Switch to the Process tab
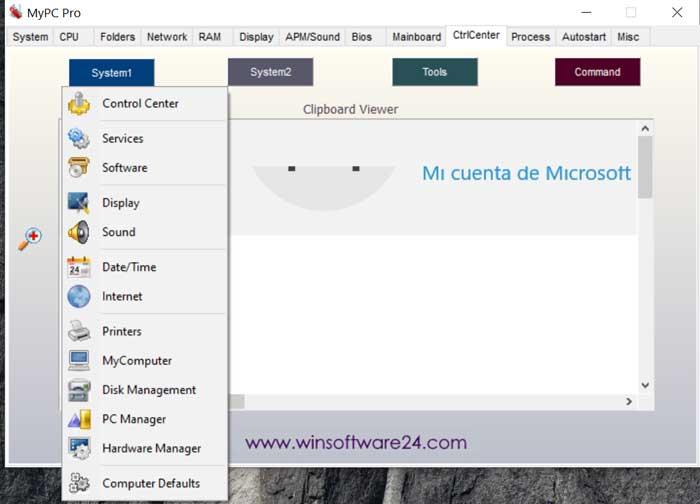700x504 pixels. [530, 37]
